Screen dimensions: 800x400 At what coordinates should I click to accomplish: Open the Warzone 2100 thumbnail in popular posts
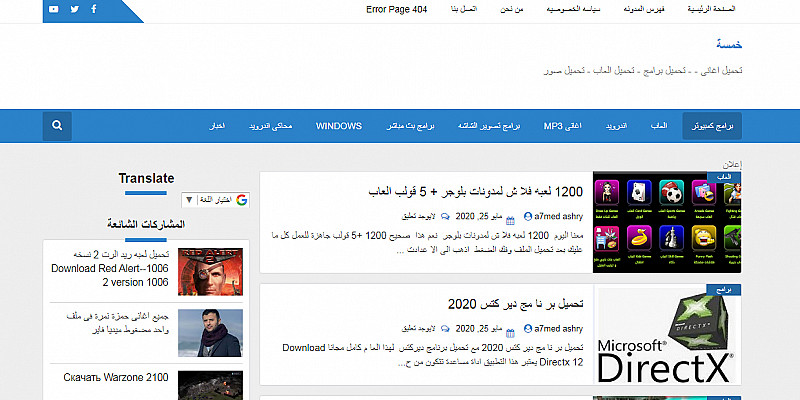click(x=210, y=385)
